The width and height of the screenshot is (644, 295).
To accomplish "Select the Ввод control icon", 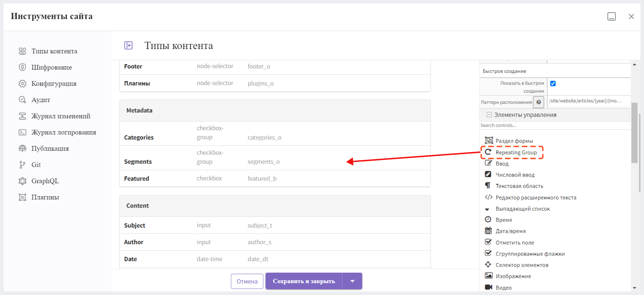I will pos(488,163).
